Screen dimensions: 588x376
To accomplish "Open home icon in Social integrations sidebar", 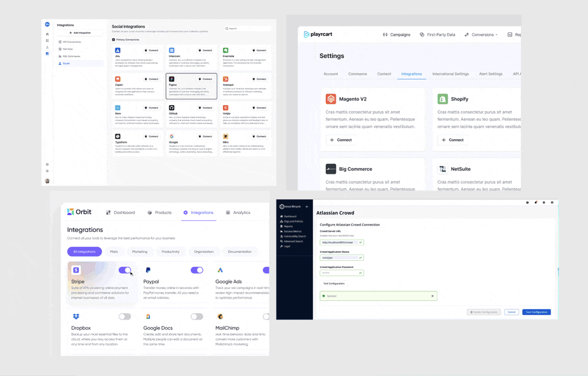I will click(47, 34).
